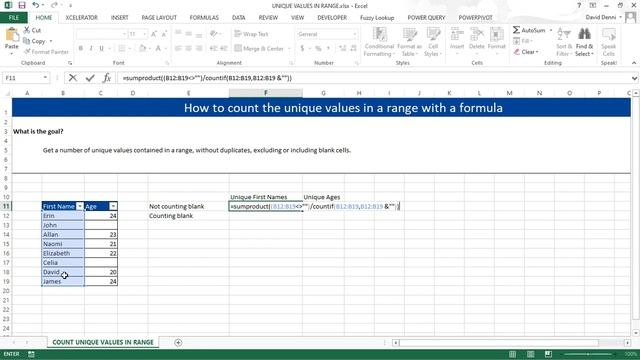Open First Name column filter dropdown
Viewport: 640px width, 360px height.
[80, 207]
